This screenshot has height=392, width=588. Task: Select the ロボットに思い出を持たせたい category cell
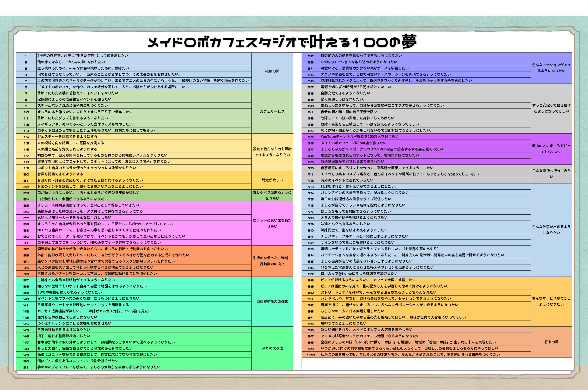272,223
